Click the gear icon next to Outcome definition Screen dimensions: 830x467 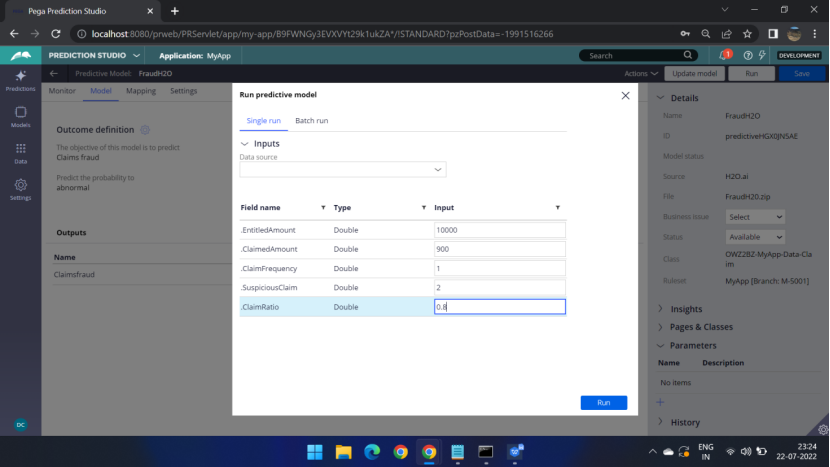[145, 130]
